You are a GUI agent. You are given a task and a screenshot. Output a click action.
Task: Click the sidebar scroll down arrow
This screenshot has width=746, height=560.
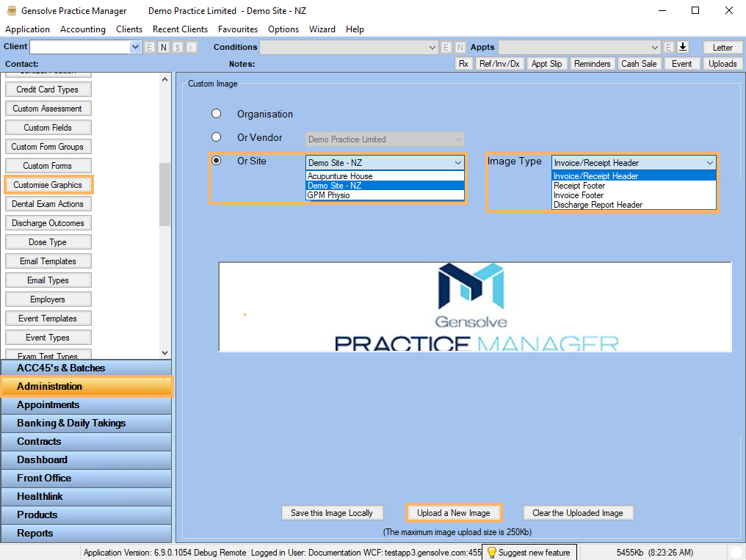click(164, 353)
